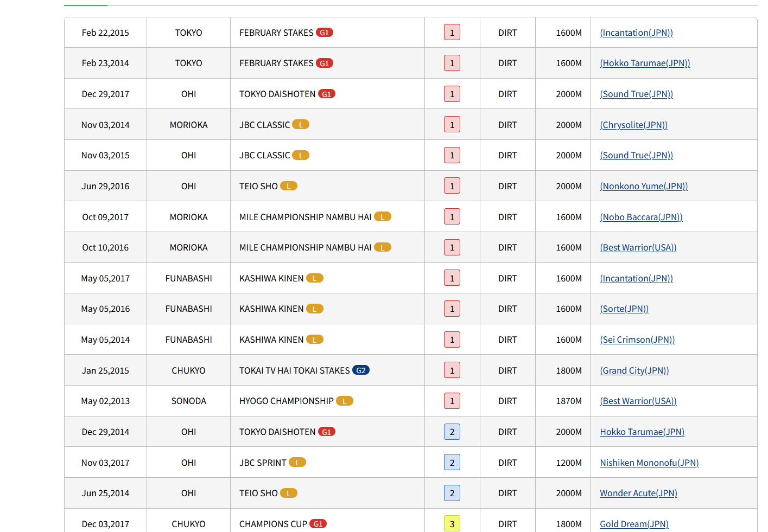The image size is (768, 532).
Task: Click G1 badge on Dec 29,2017 TOKYO DAISHOTEN
Action: (x=327, y=94)
